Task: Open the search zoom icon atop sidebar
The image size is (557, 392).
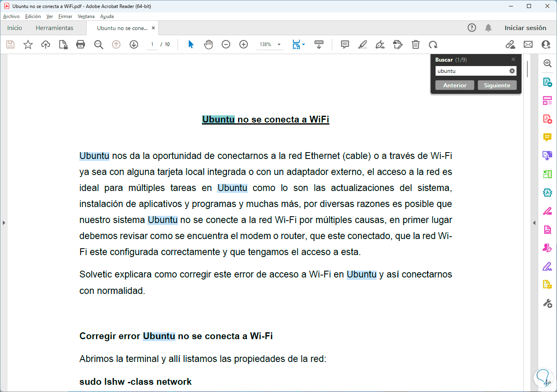Action: (547, 63)
